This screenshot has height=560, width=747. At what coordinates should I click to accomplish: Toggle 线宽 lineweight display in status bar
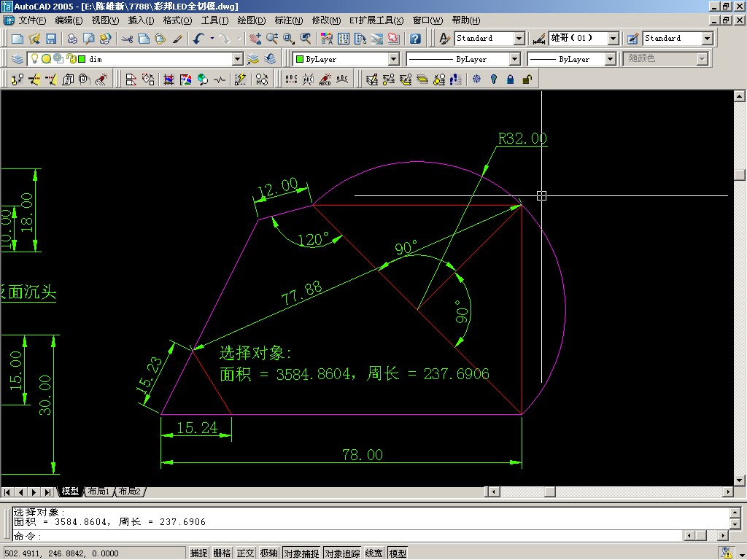pos(374,553)
